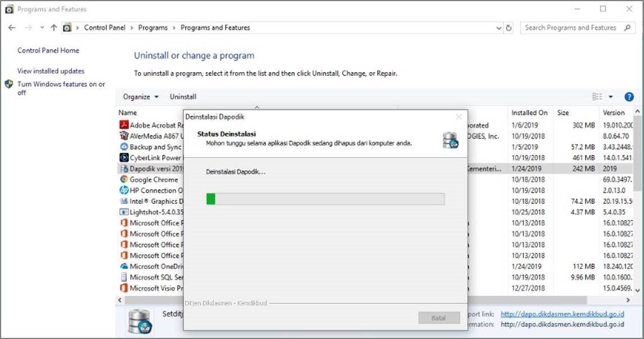644x339 pixels.
Task: Go up one level with the up arrow
Action: (54, 28)
